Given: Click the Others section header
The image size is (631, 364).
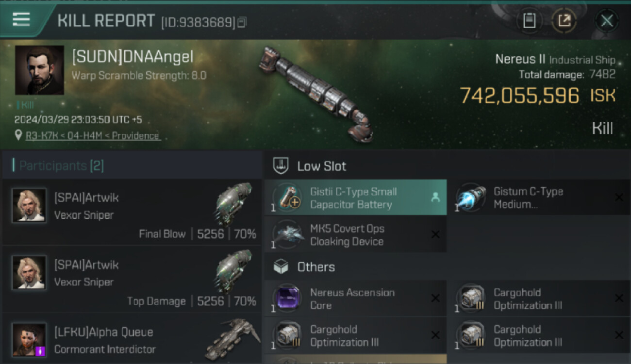Looking at the screenshot, I should pyautogui.click(x=448, y=267).
